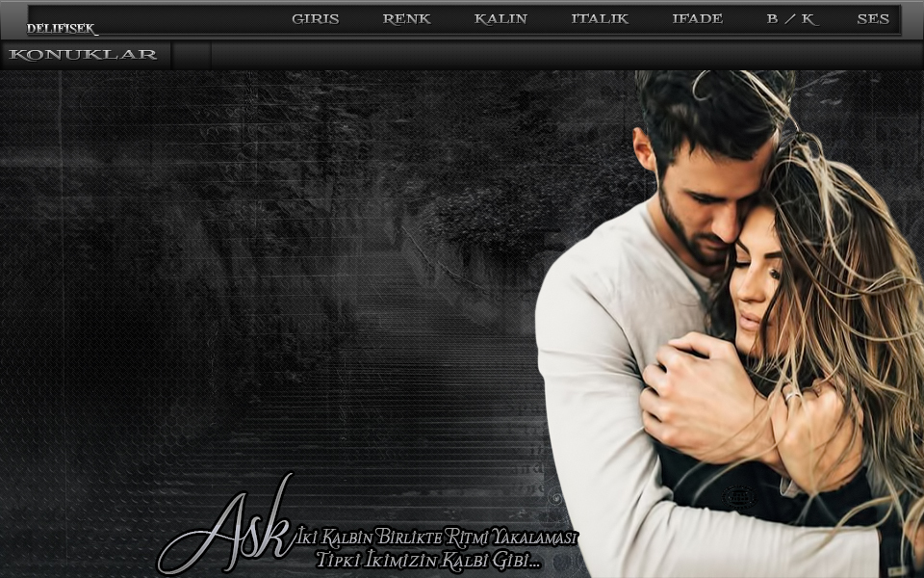Viewport: 924px width, 578px height.
Task: Toggle KALIN bold text formatting
Action: (500, 19)
